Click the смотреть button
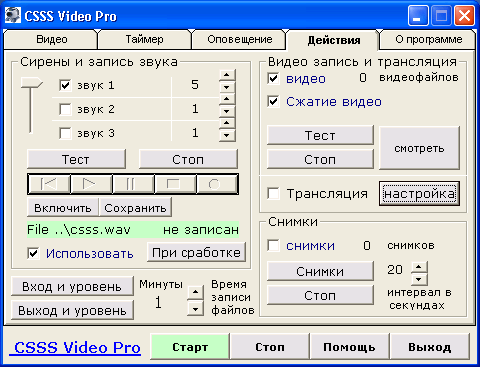This screenshot has height=367, width=480. (x=419, y=148)
